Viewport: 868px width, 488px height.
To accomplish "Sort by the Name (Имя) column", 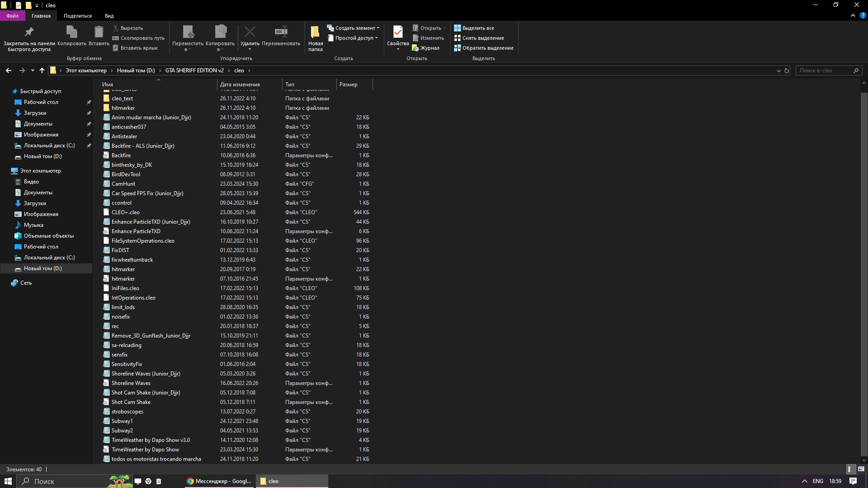I will tap(158, 84).
